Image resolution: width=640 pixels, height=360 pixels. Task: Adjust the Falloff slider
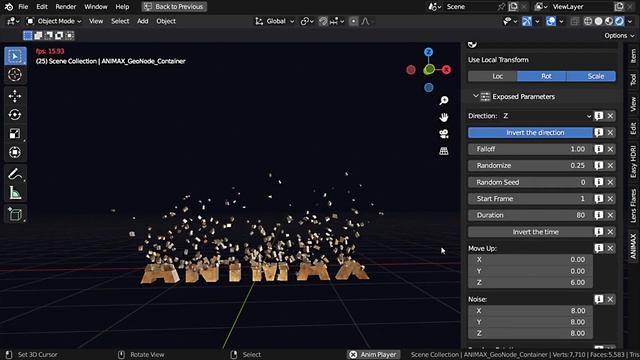click(x=531, y=149)
